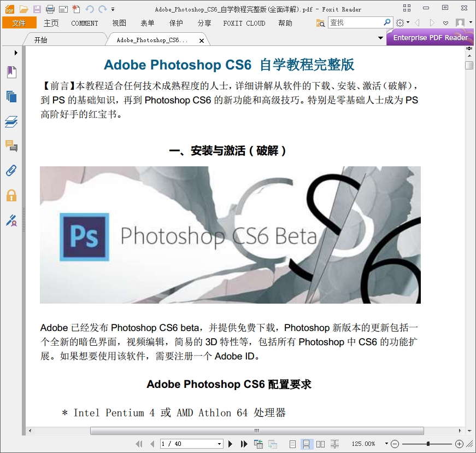Open the Digital Signatures panel icon

click(x=11, y=220)
